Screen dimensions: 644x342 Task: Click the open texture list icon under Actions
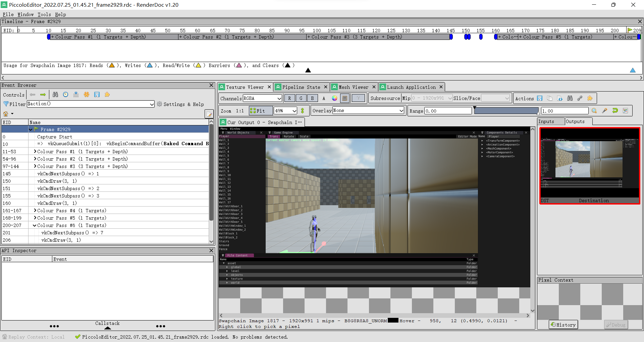click(560, 98)
